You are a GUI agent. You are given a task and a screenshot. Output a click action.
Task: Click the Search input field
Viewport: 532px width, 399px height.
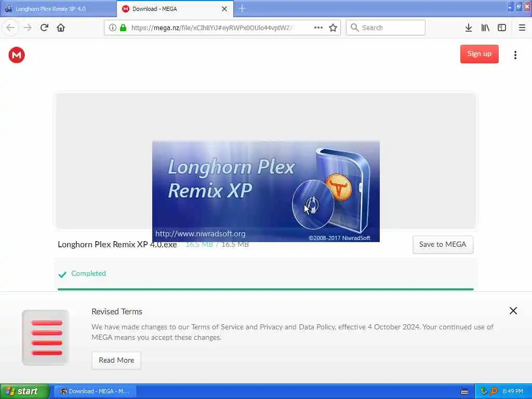click(x=385, y=28)
